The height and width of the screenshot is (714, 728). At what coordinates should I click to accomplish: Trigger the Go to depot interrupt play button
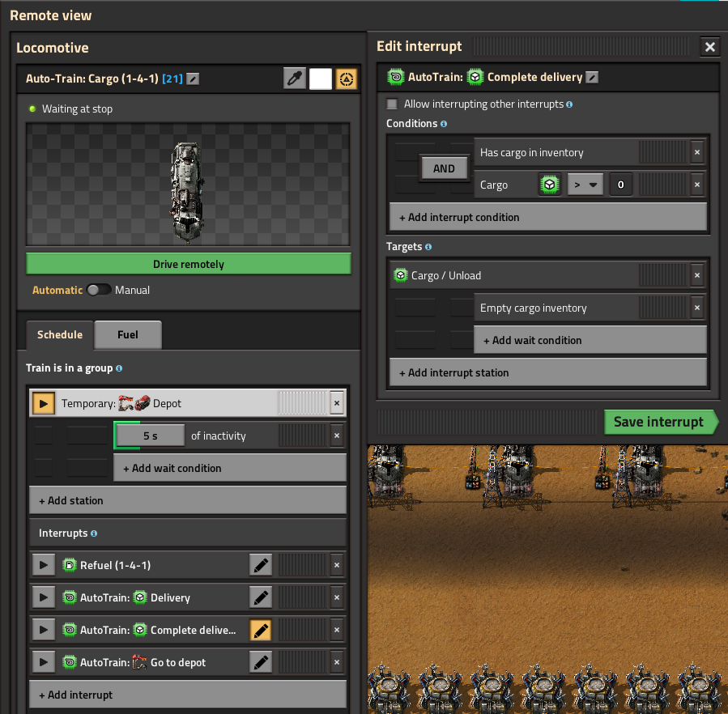pyautogui.click(x=44, y=662)
